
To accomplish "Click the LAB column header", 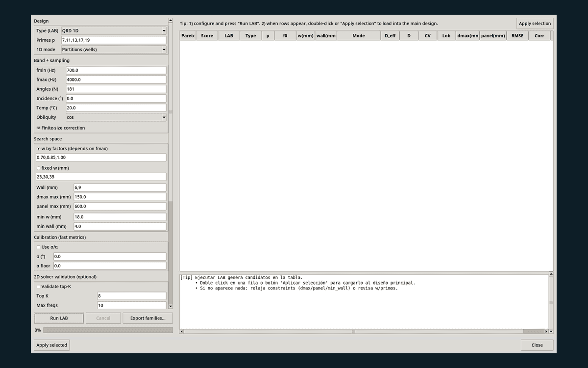I will pos(229,36).
